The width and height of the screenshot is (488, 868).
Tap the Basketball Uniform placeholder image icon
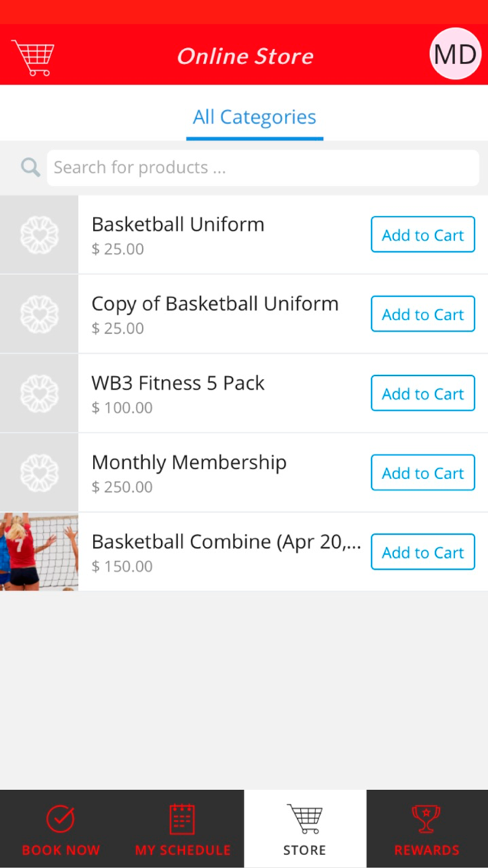tap(39, 235)
